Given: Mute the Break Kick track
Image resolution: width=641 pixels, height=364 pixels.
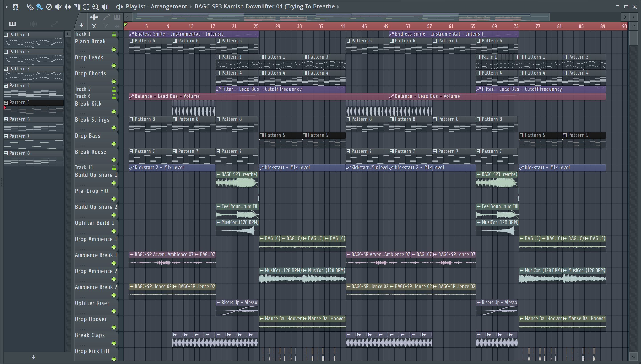Looking at the screenshot, I should point(114,112).
